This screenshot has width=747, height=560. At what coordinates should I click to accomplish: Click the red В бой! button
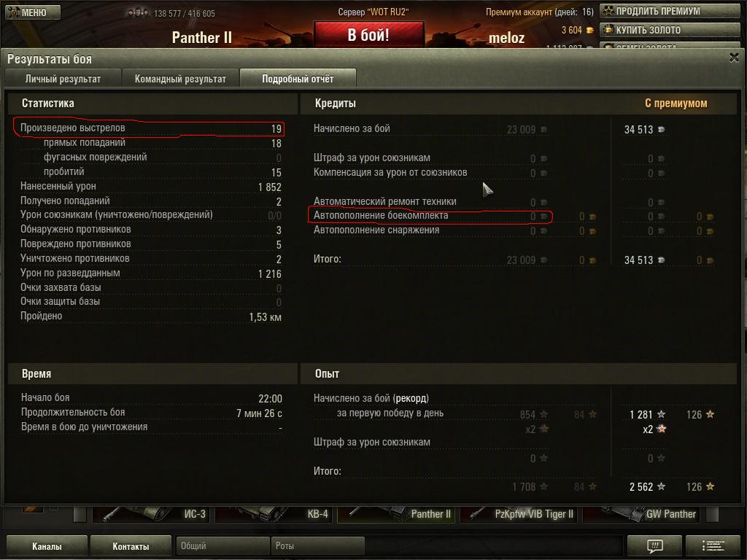368,35
